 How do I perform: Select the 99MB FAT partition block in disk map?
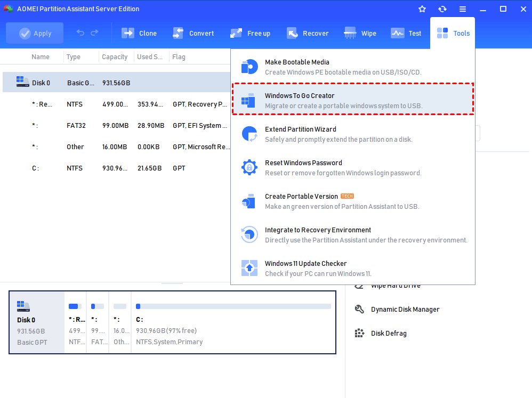pos(98,322)
